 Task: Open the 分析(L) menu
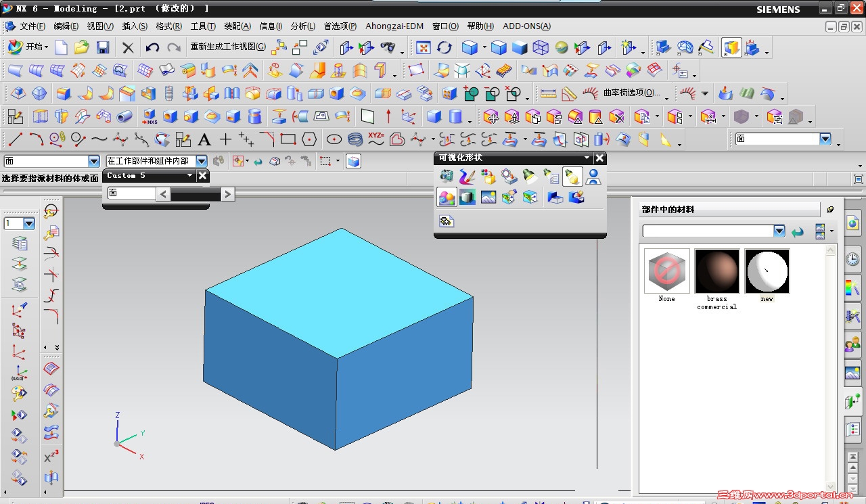pyautogui.click(x=302, y=26)
